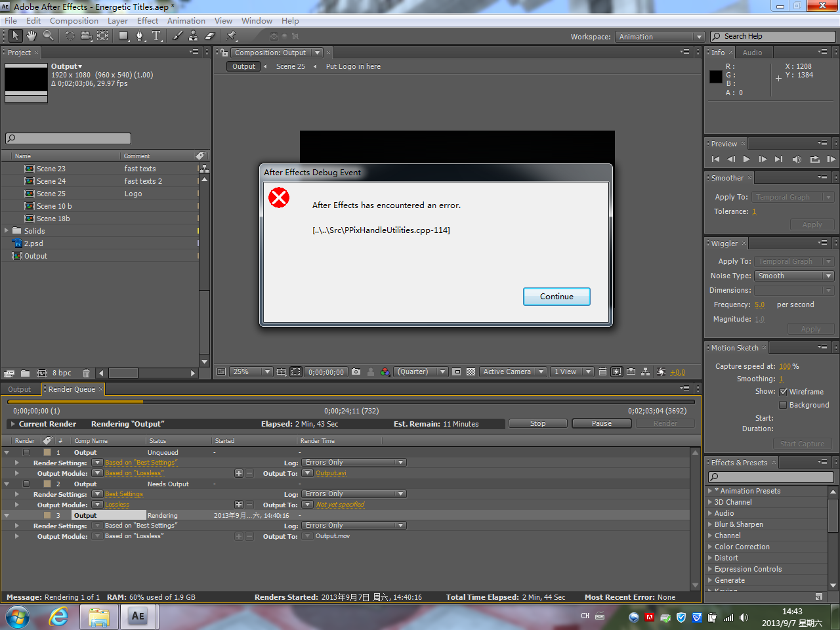Viewport: 840px width, 630px height.
Task: Open the Animation menu
Action: (x=186, y=20)
